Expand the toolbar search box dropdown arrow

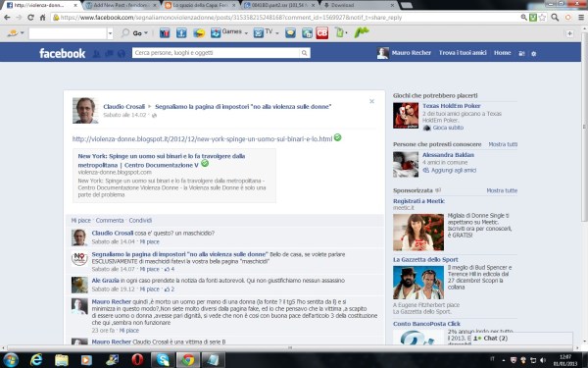coord(110,33)
